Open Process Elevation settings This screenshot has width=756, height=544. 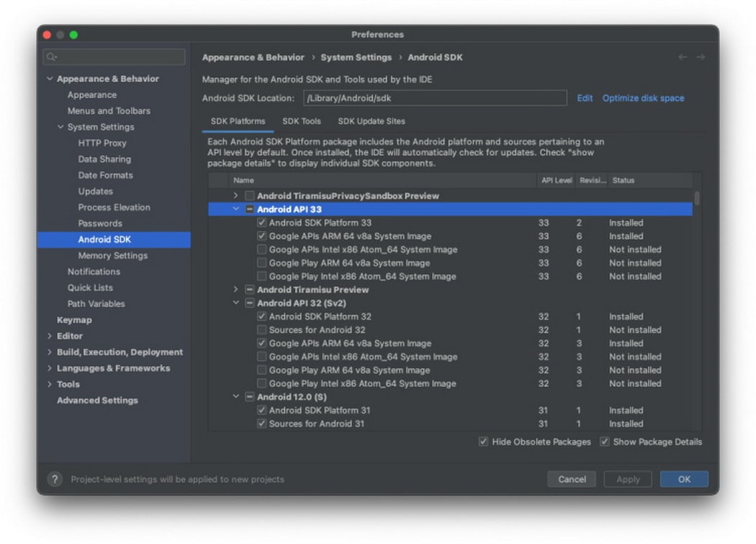114,207
